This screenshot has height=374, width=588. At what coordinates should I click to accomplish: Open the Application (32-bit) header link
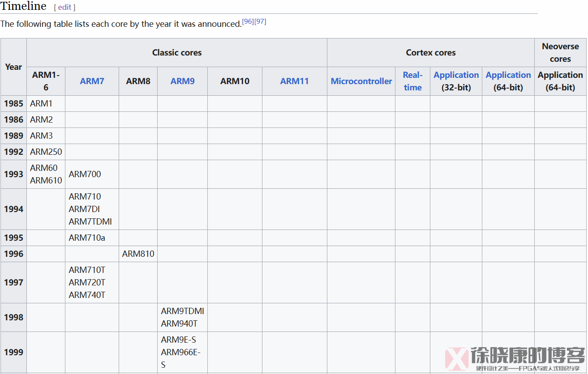(456, 75)
